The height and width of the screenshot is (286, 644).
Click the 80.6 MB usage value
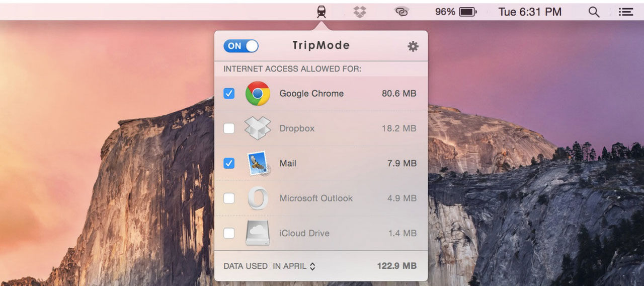[x=399, y=93]
